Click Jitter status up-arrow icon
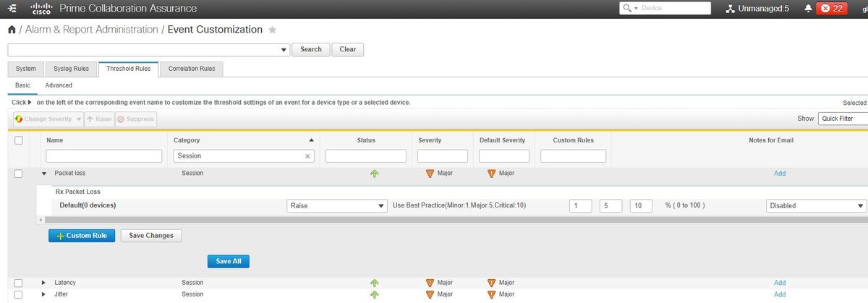 [x=374, y=294]
